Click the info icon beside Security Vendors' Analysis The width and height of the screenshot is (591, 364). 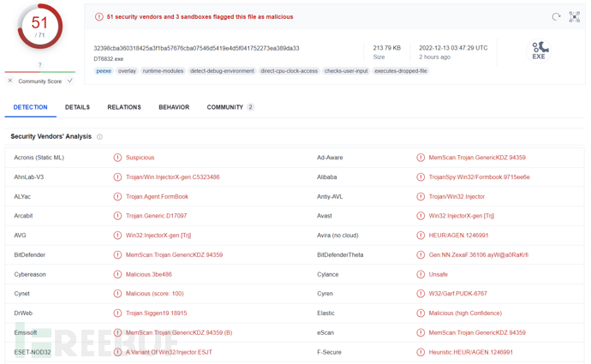99,137
